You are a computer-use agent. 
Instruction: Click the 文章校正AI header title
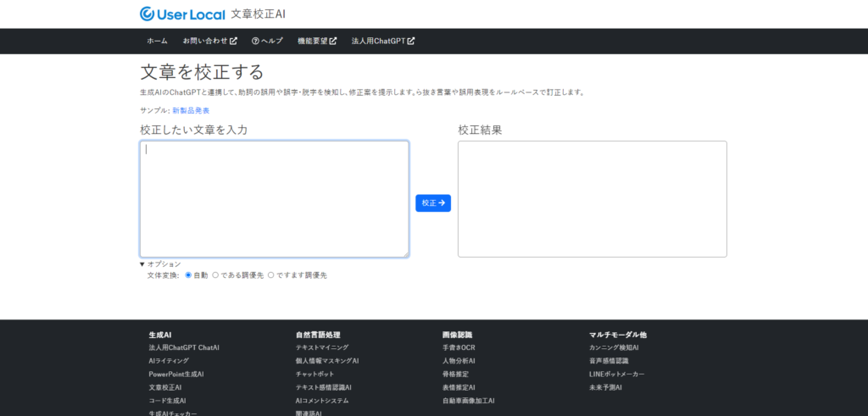[x=259, y=14]
